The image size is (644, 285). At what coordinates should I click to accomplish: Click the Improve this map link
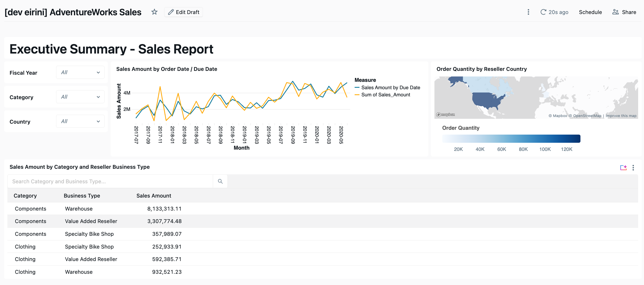tap(621, 116)
